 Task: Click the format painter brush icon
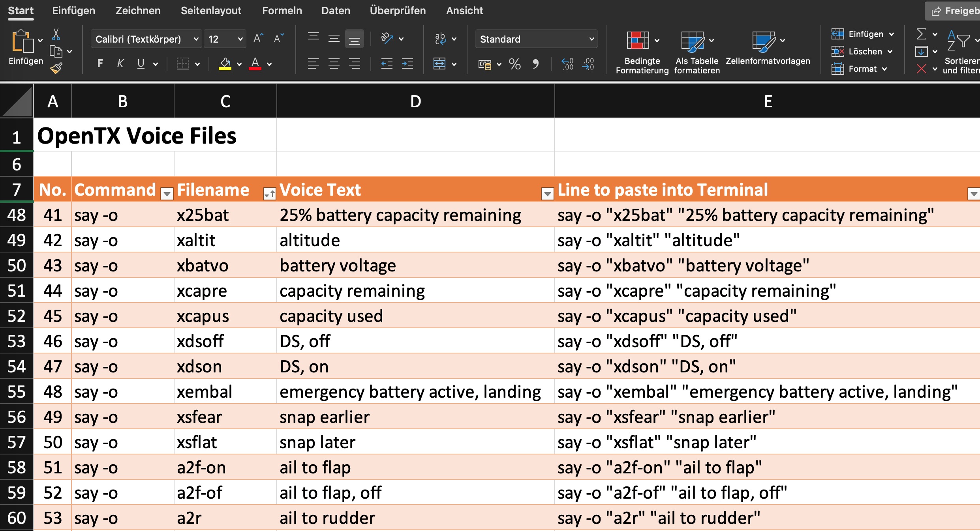click(56, 69)
